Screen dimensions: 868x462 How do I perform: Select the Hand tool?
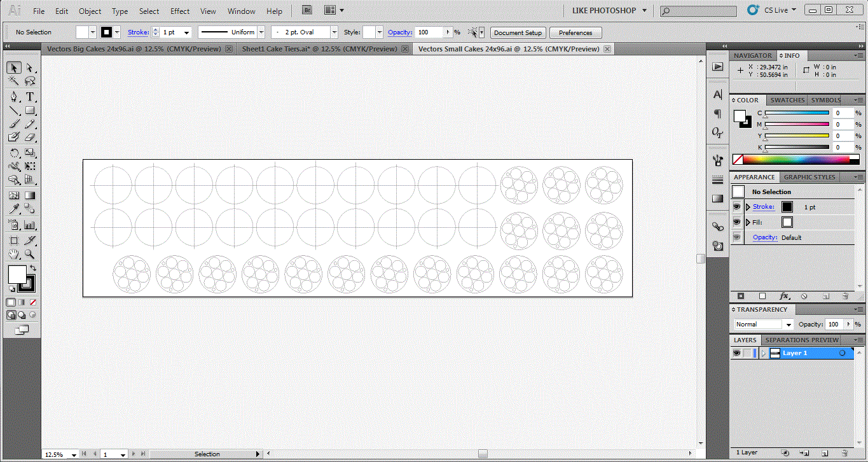pos(14,254)
